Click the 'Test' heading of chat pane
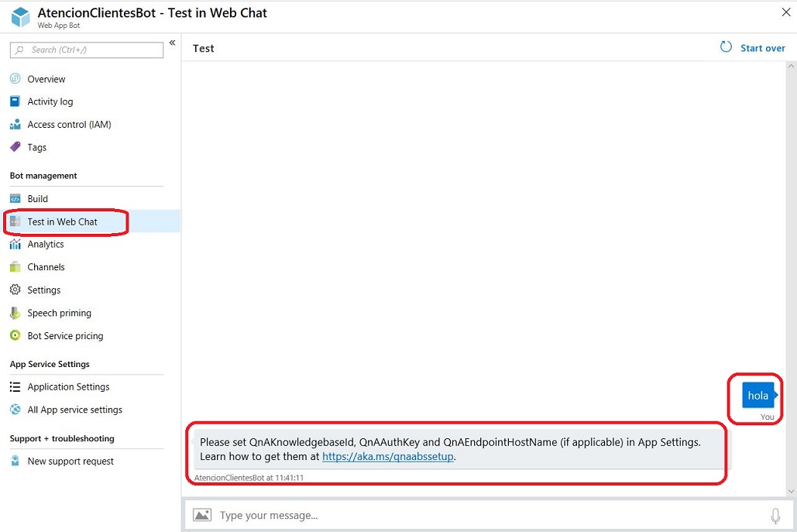The height and width of the screenshot is (532, 797). click(x=203, y=48)
